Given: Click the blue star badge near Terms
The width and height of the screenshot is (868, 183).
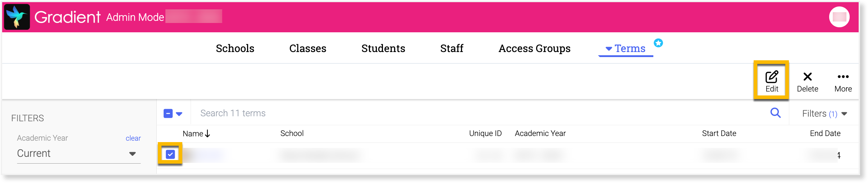Looking at the screenshot, I should 658,43.
